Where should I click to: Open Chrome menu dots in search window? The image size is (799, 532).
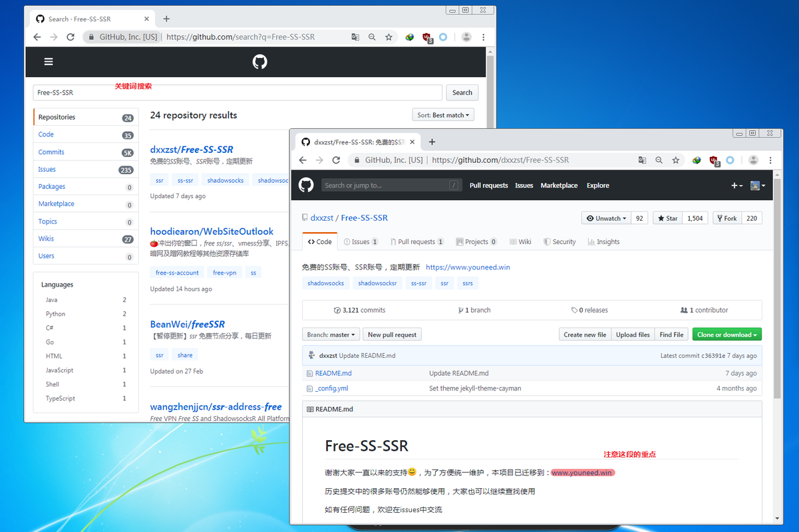click(x=484, y=37)
